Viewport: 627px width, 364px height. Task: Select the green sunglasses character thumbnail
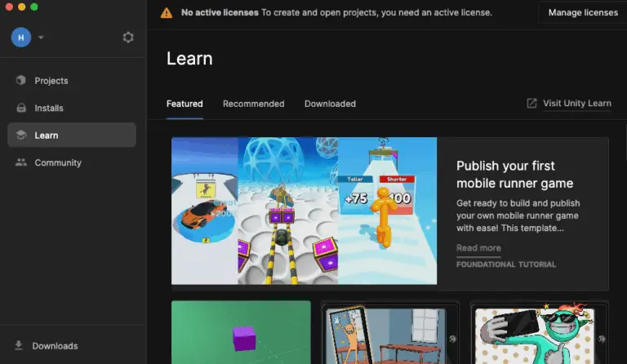coord(540,332)
